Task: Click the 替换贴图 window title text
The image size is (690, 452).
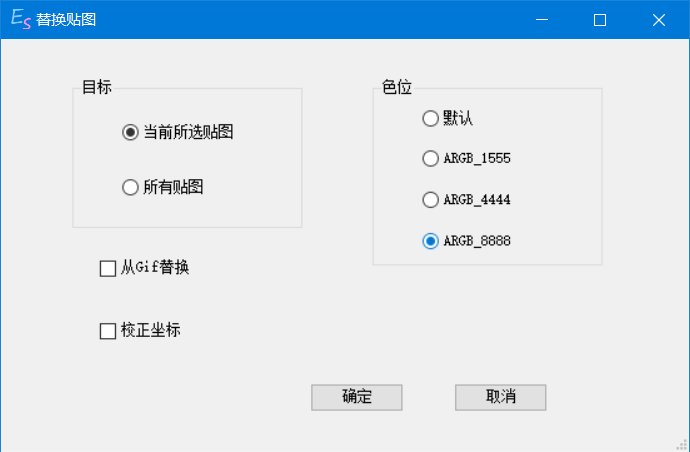Action: (66, 20)
